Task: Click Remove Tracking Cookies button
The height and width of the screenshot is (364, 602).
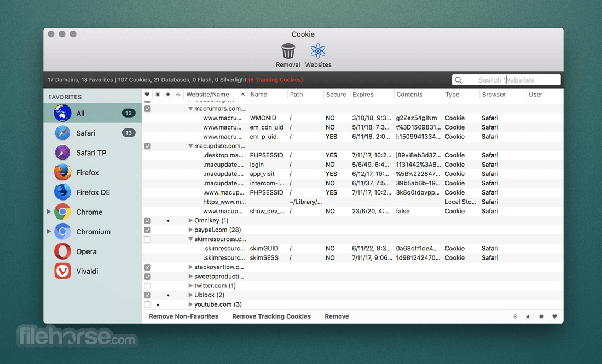Action: click(x=271, y=316)
